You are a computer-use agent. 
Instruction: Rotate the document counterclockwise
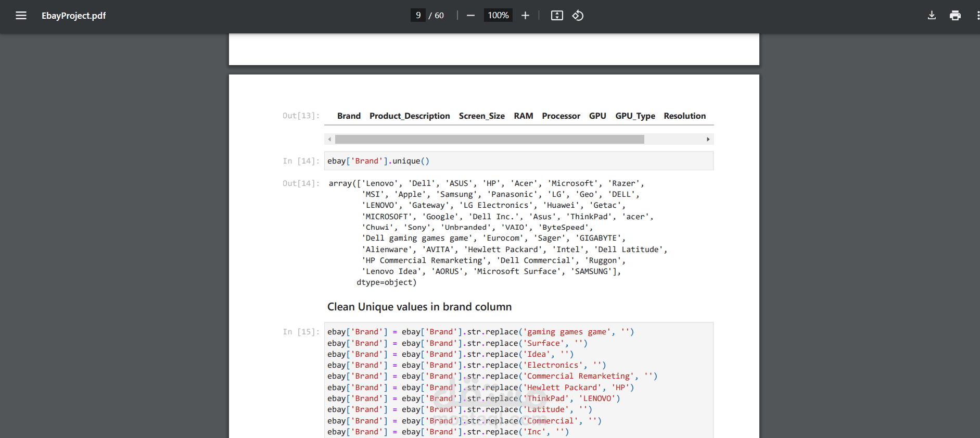click(x=578, y=16)
